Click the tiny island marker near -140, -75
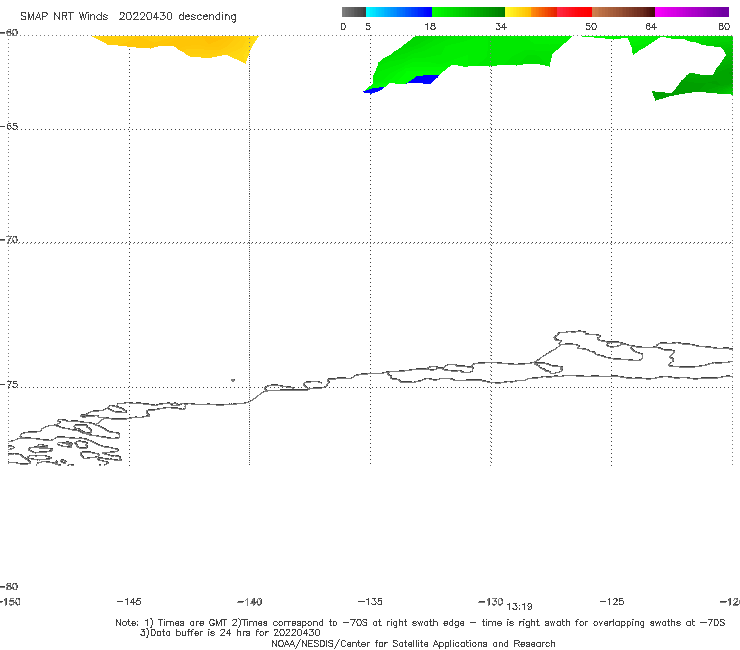This screenshot has width=740, height=650. click(x=233, y=380)
